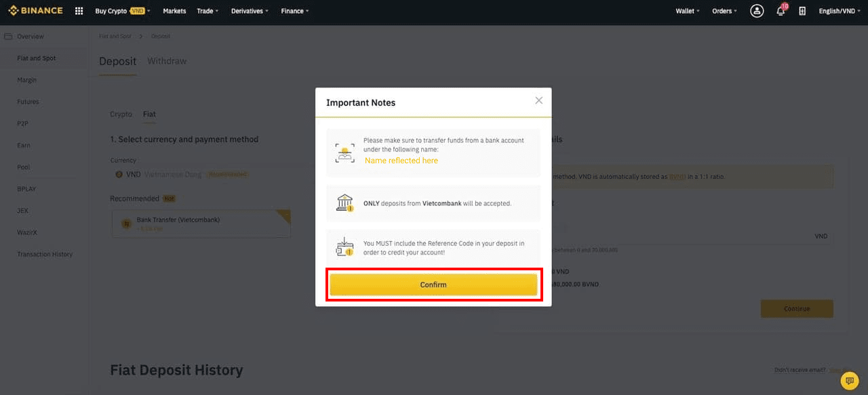Click the bank warning note icon
Viewport: 868px width, 395px height.
[345, 203]
